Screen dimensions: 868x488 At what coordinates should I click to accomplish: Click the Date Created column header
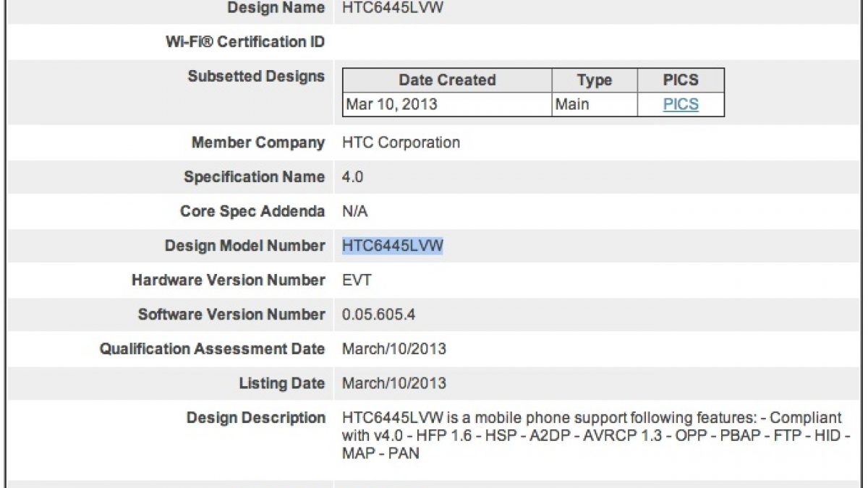point(447,80)
